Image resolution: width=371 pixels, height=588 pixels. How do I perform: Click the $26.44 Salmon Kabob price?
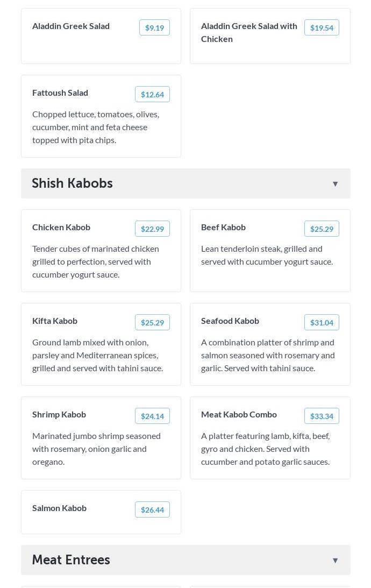coord(152,510)
